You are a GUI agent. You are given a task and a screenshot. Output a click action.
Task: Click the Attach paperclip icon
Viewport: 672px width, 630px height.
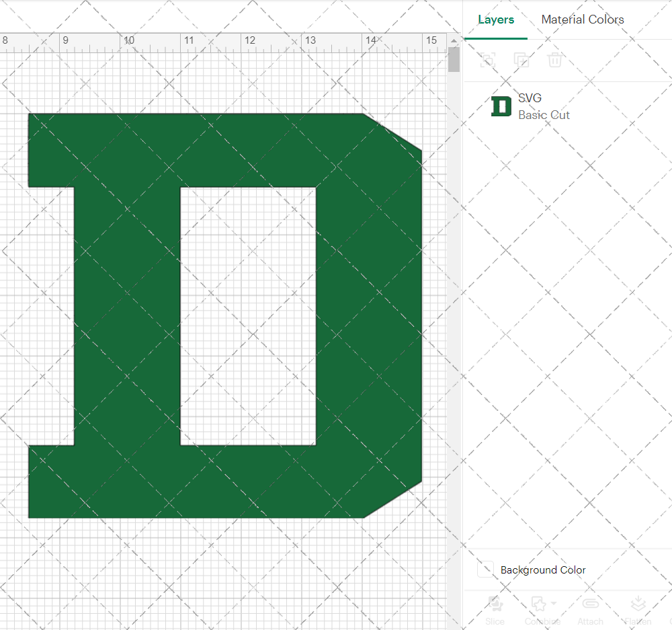(x=591, y=603)
